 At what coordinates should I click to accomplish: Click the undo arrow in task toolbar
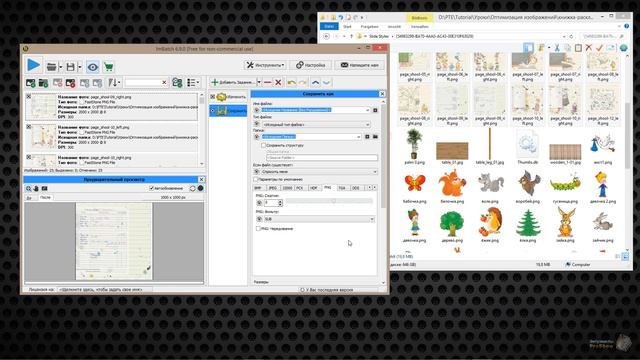coord(291,82)
